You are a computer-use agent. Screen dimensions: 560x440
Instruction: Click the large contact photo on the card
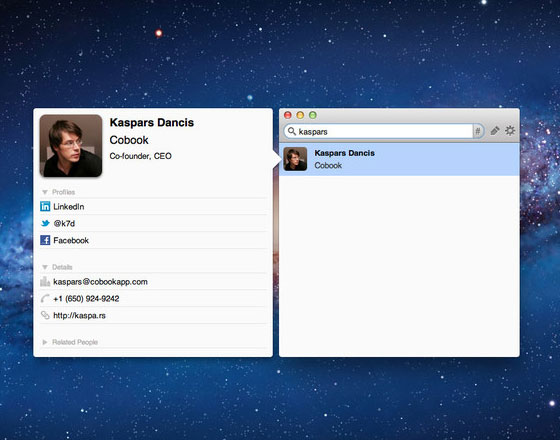coord(71,146)
